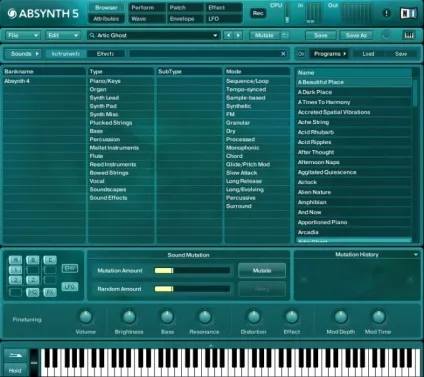Open the Effect tab
Image resolution: width=424 pixels, height=377 pixels.
pos(223,7)
